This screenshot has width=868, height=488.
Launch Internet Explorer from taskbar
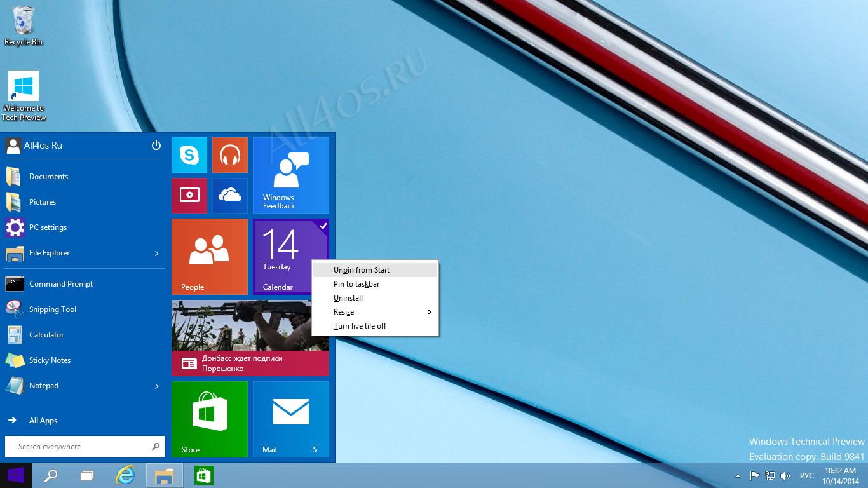point(126,475)
